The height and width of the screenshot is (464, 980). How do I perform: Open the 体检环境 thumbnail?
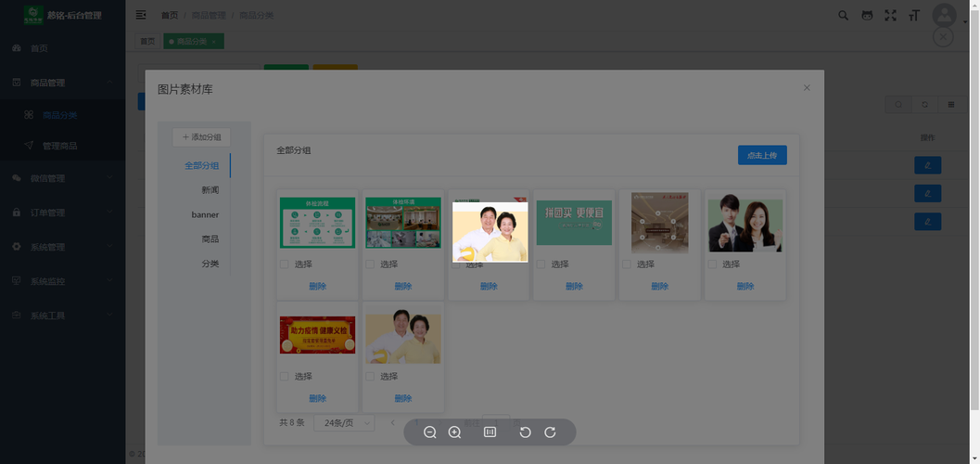(x=403, y=223)
